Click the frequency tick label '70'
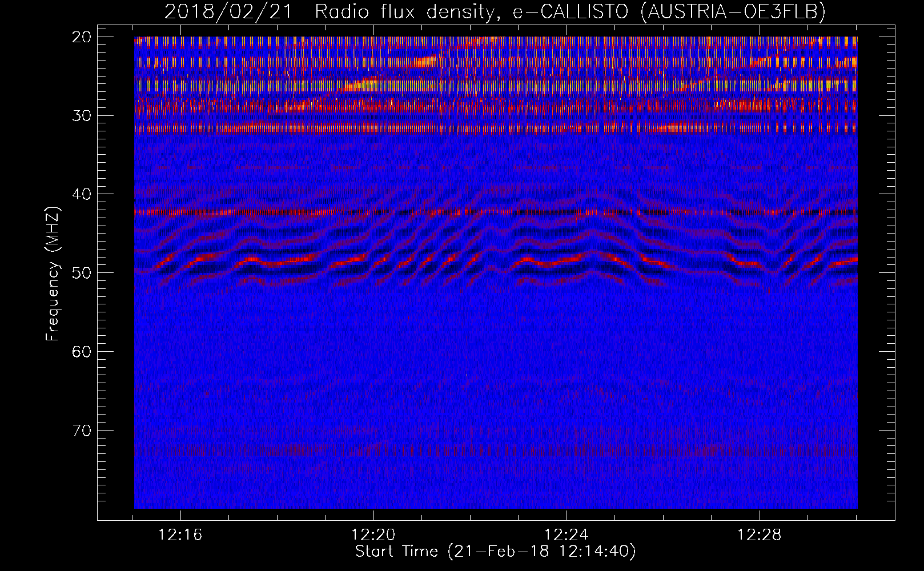 (82, 430)
